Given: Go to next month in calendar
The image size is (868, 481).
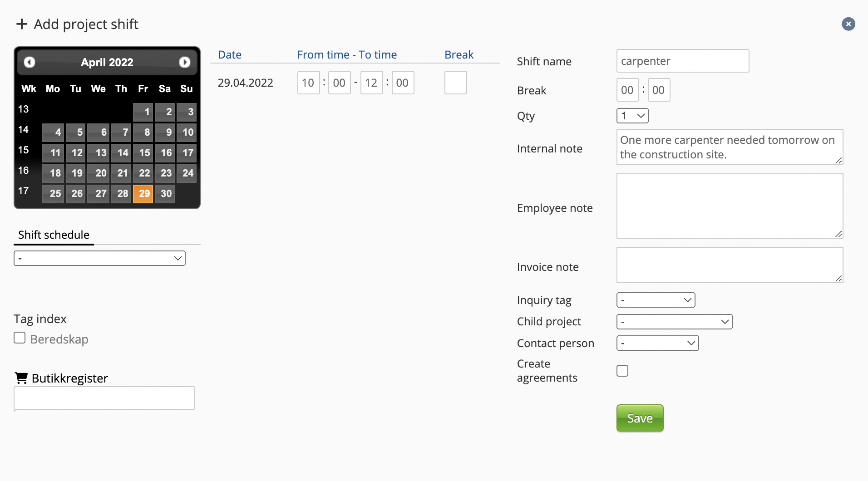Looking at the screenshot, I should click(x=184, y=62).
